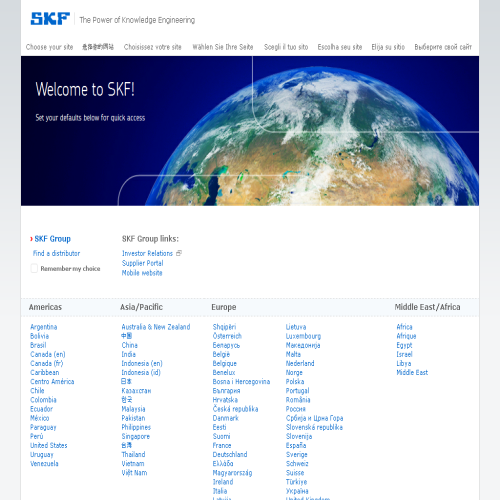Choose Việt Nam site
This screenshot has width=500, height=500.
(x=134, y=473)
